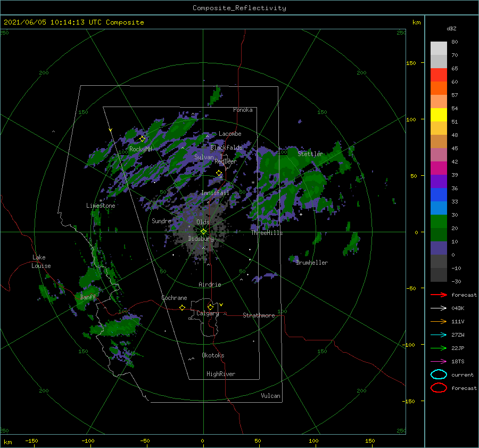Image resolution: width=479 pixels, height=448 pixels.
Task: Click the Blackfalds town label
Action: [226, 148]
